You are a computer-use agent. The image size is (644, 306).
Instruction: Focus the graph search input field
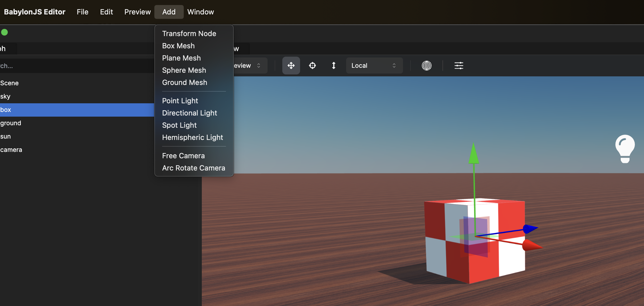click(x=77, y=66)
